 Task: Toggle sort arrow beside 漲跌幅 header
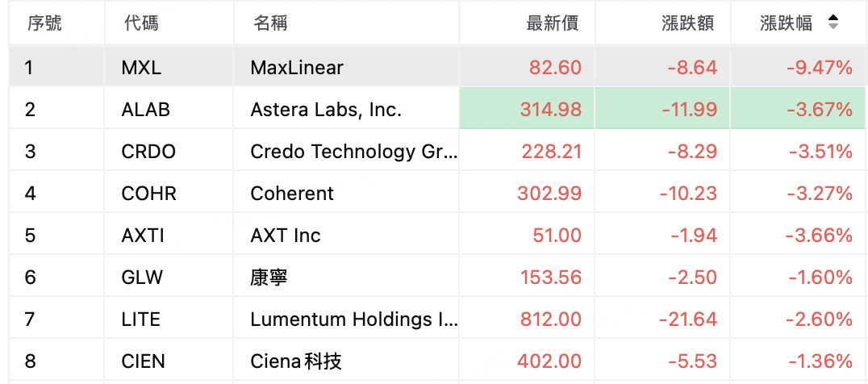tap(833, 22)
